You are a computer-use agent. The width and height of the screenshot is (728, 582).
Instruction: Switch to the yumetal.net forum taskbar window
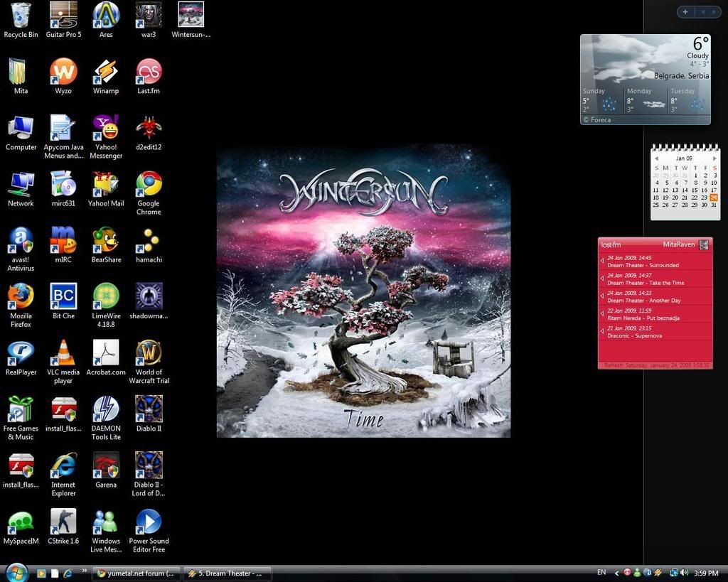(136, 573)
